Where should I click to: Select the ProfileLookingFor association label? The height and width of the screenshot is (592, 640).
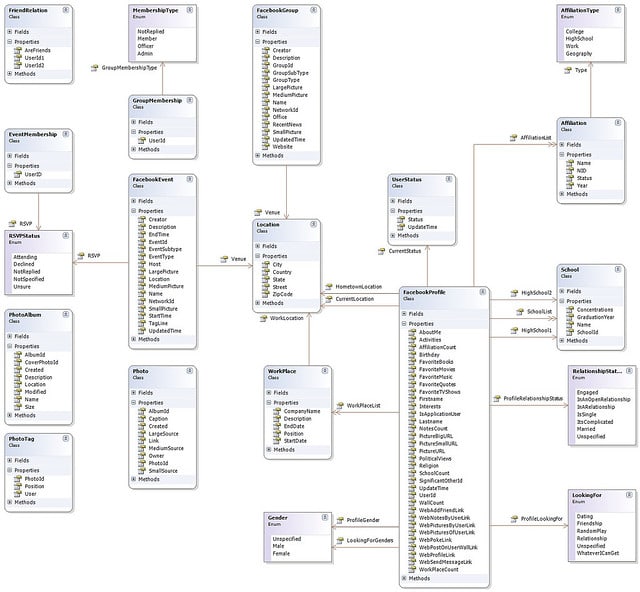542,519
